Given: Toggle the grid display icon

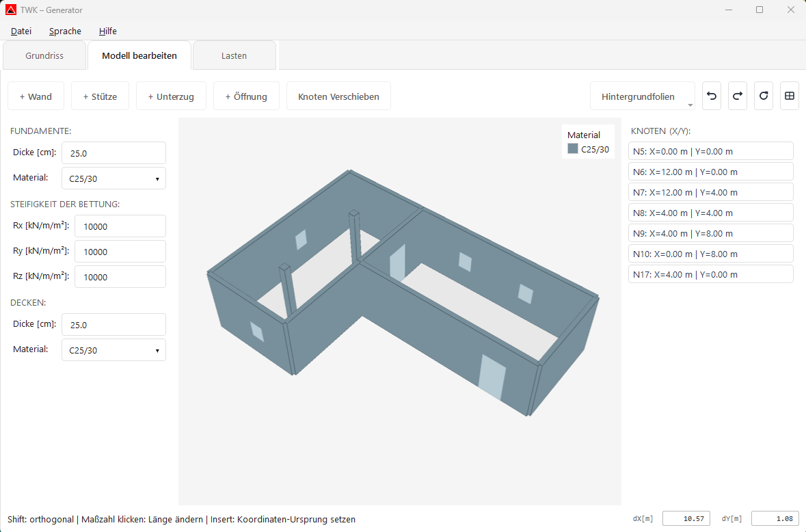Looking at the screenshot, I should click(789, 96).
